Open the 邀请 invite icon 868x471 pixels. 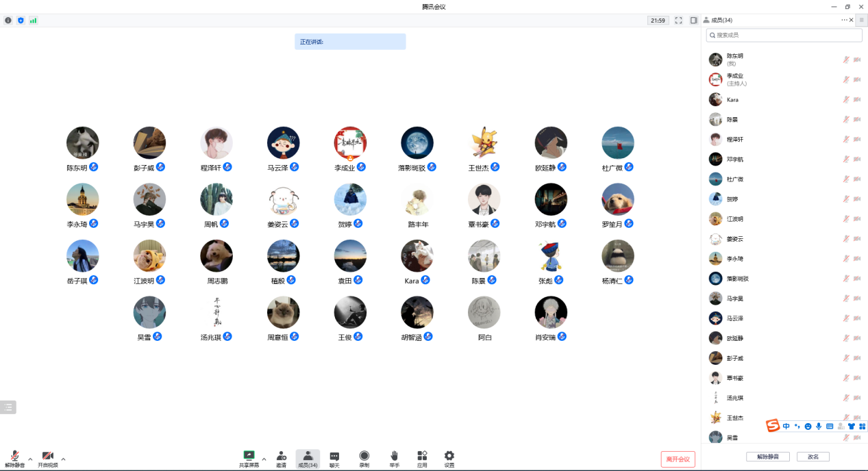(281, 458)
